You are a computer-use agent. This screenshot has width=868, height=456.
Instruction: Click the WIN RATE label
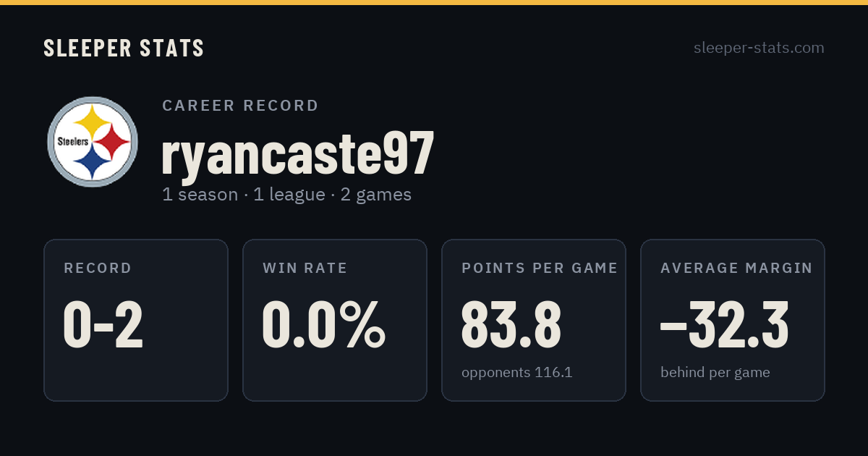point(305,269)
